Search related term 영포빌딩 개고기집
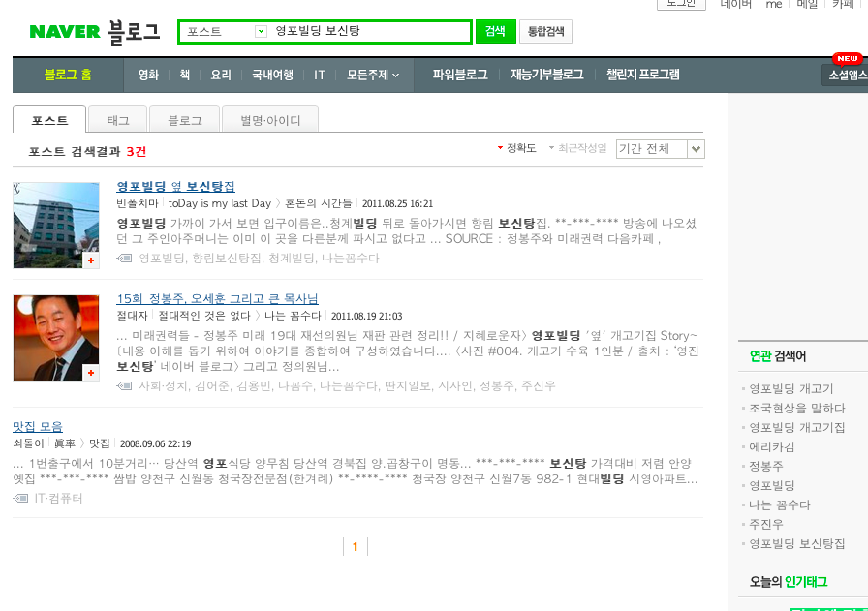This screenshot has height=611, width=868. pyautogui.click(x=797, y=428)
